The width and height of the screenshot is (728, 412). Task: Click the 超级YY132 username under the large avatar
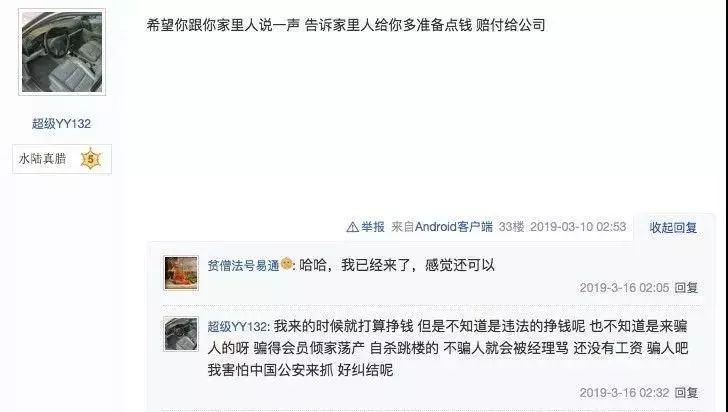(x=61, y=124)
